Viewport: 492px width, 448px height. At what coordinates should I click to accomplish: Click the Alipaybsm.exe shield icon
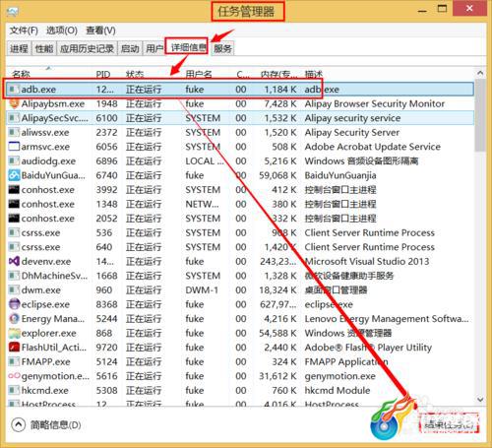14,103
